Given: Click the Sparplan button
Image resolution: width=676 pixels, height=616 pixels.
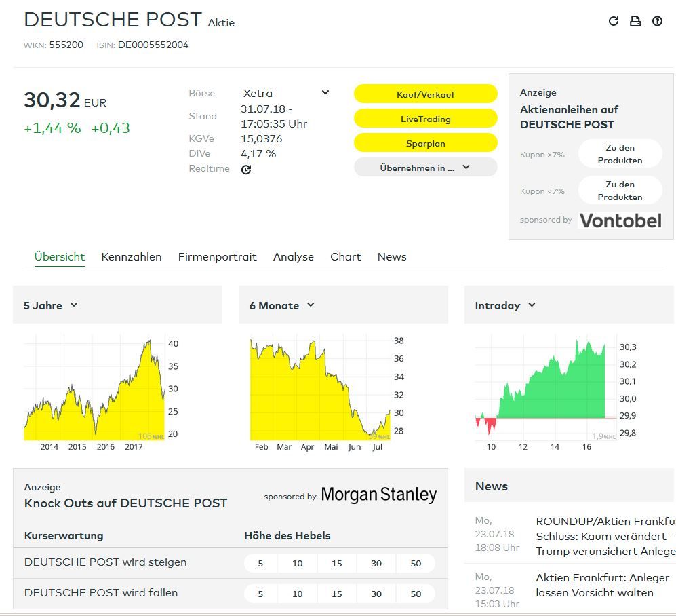Looking at the screenshot, I should 425,143.
